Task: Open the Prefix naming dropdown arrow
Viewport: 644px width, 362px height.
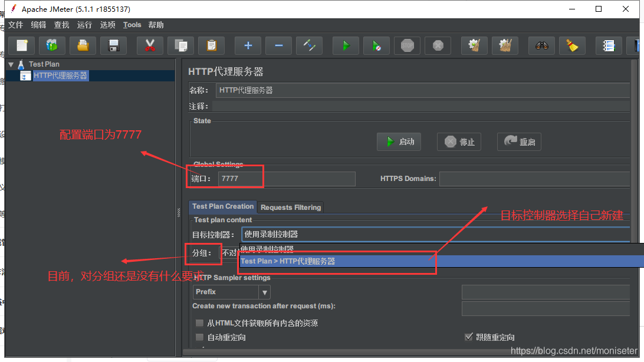Action: pyautogui.click(x=264, y=292)
